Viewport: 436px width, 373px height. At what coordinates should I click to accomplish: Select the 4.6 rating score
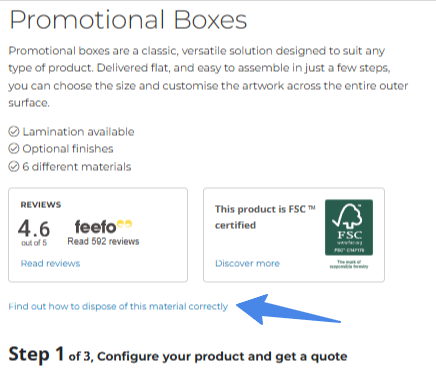click(34, 229)
